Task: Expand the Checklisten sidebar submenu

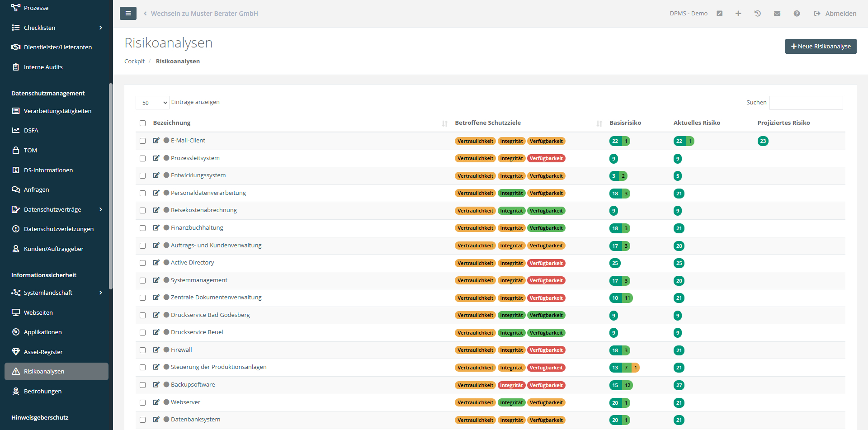Action: [100, 28]
